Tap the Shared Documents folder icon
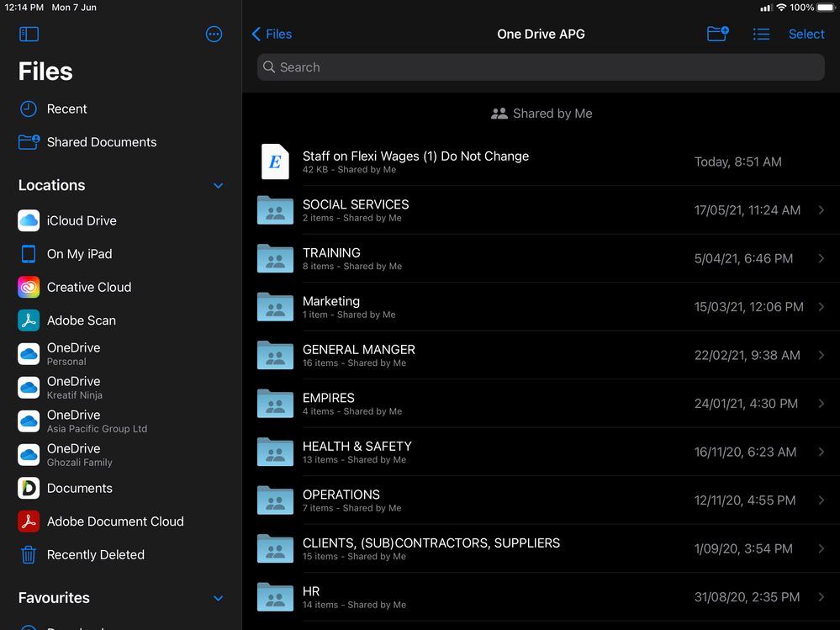The width and height of the screenshot is (840, 630). (29, 142)
